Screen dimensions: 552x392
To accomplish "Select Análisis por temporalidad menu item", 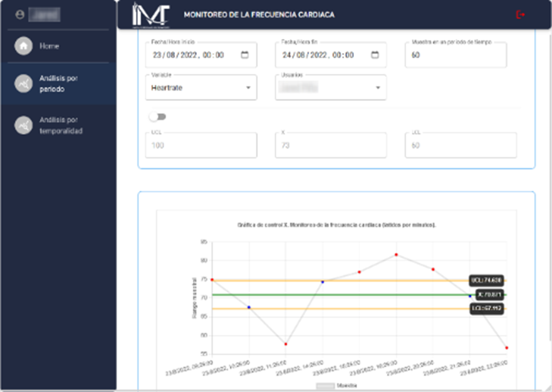I will coord(61,126).
